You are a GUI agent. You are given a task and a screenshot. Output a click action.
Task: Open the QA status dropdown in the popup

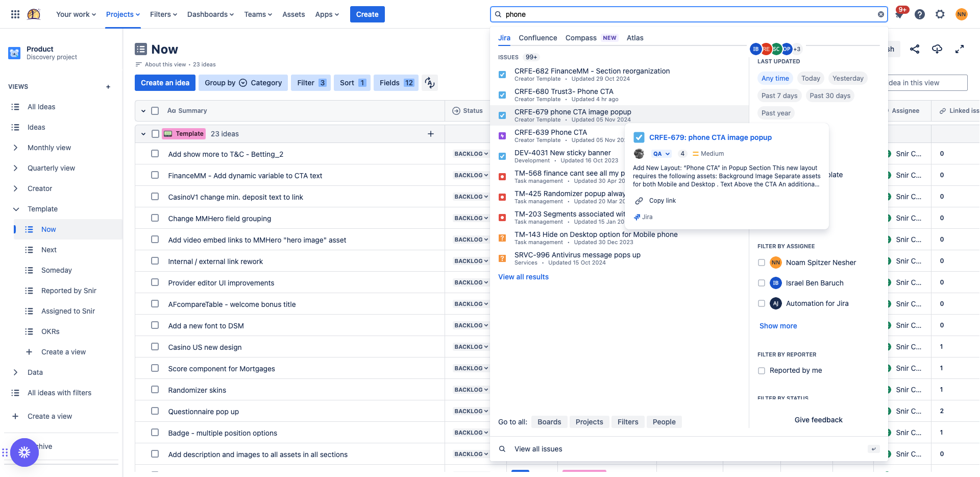point(661,154)
